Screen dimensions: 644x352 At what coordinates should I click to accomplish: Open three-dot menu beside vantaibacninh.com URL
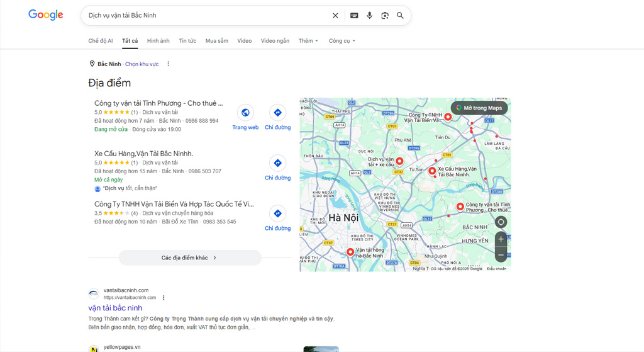point(164,297)
